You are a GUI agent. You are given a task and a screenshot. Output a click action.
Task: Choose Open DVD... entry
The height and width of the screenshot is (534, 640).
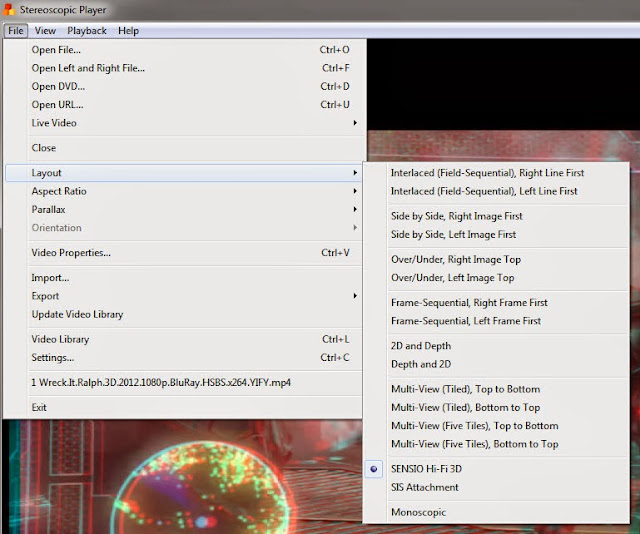[x=184, y=86]
